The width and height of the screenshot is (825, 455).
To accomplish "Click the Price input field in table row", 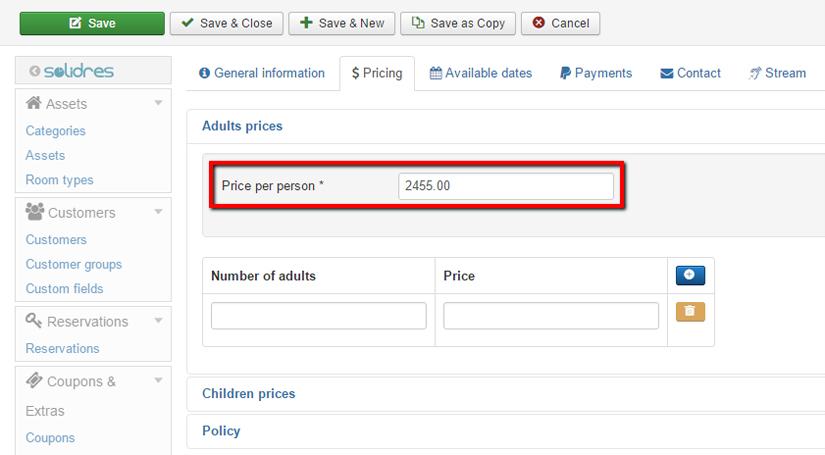I will (x=551, y=316).
